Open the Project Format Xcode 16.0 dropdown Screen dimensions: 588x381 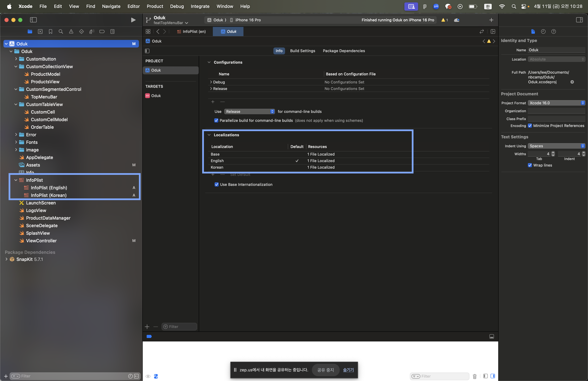click(556, 103)
